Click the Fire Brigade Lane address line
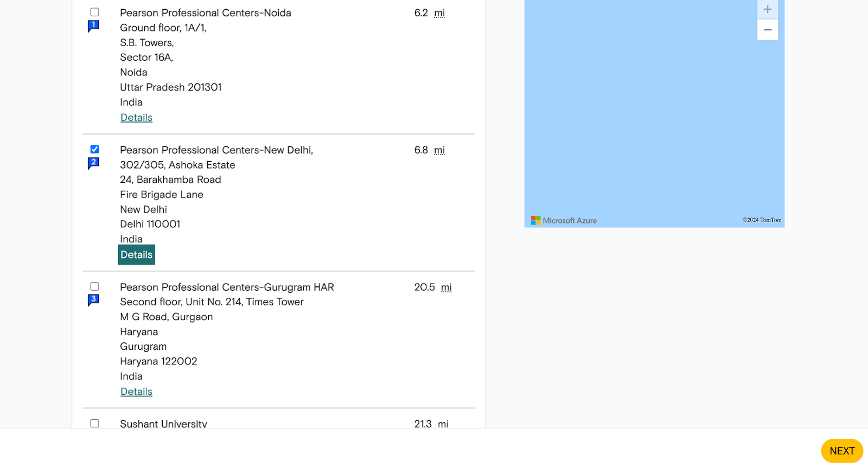This screenshot has height=468, width=868. [162, 195]
